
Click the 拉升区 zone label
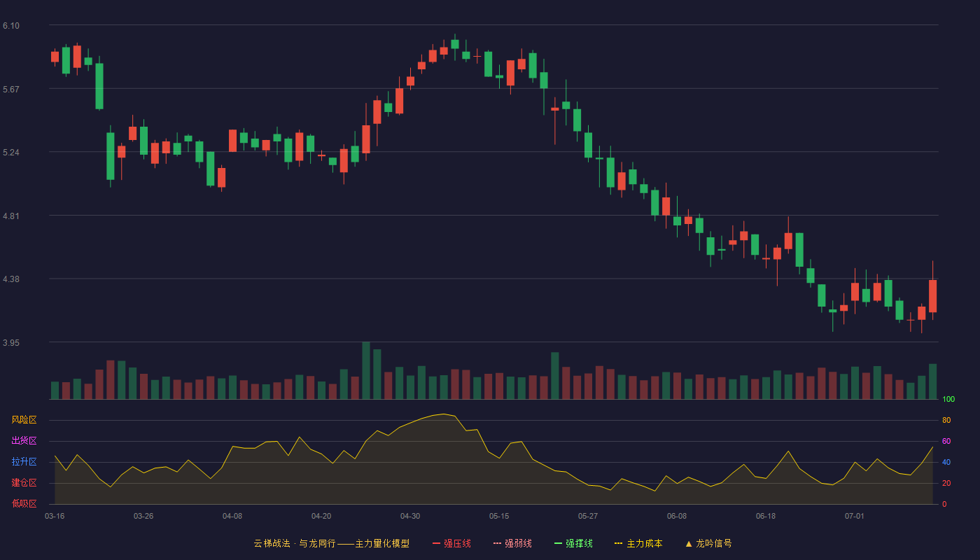[x=24, y=462]
